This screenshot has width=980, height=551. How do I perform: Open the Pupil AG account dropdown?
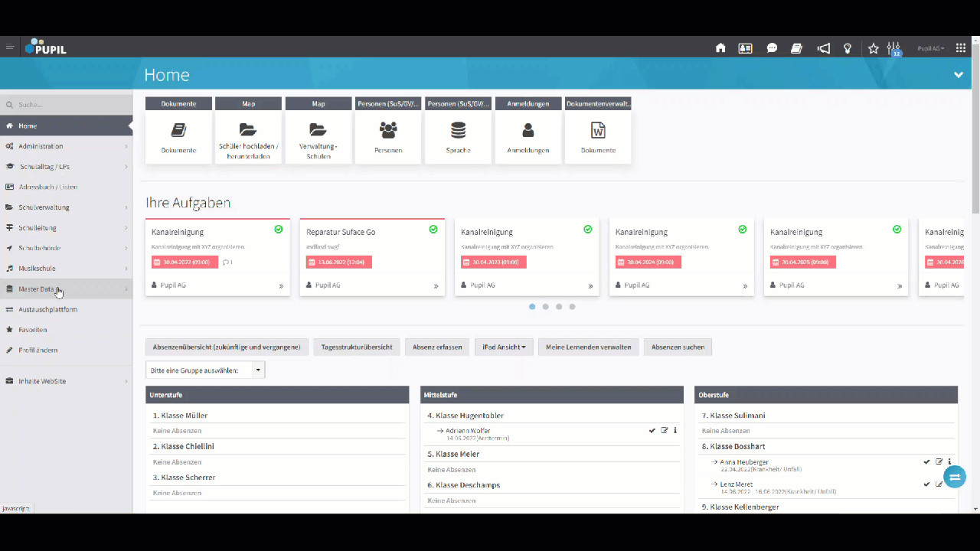pyautogui.click(x=931, y=48)
